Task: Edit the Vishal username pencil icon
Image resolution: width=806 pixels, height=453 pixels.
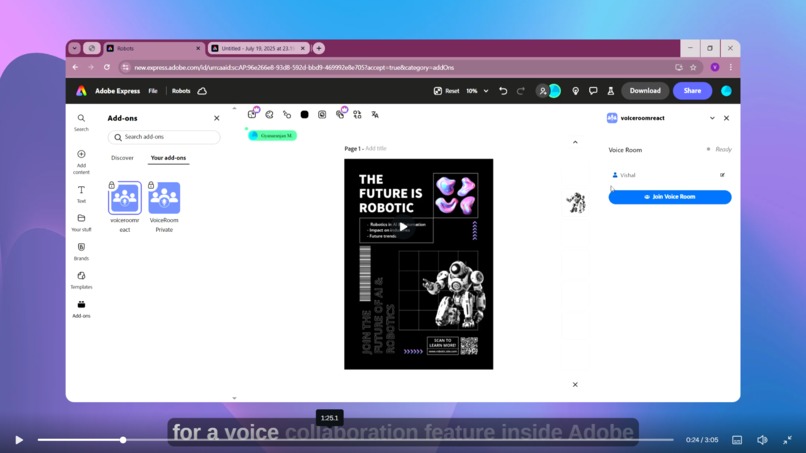Action: 722,175
